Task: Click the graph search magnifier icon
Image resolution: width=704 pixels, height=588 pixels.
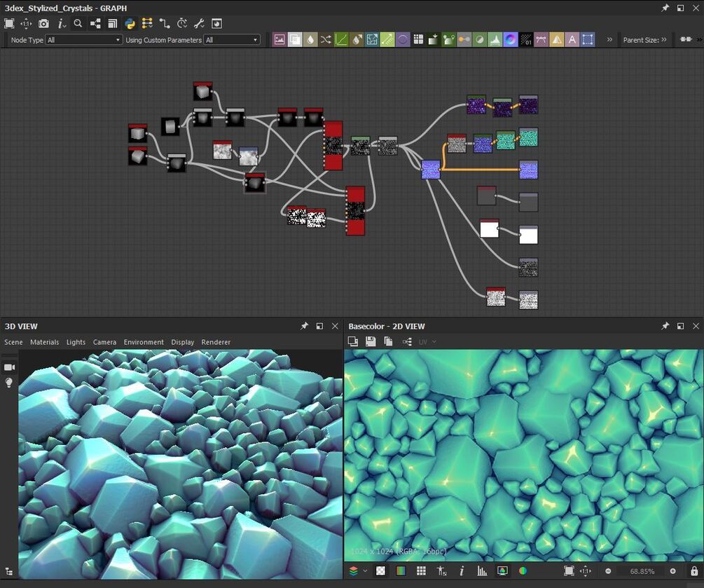Action: pos(78,23)
